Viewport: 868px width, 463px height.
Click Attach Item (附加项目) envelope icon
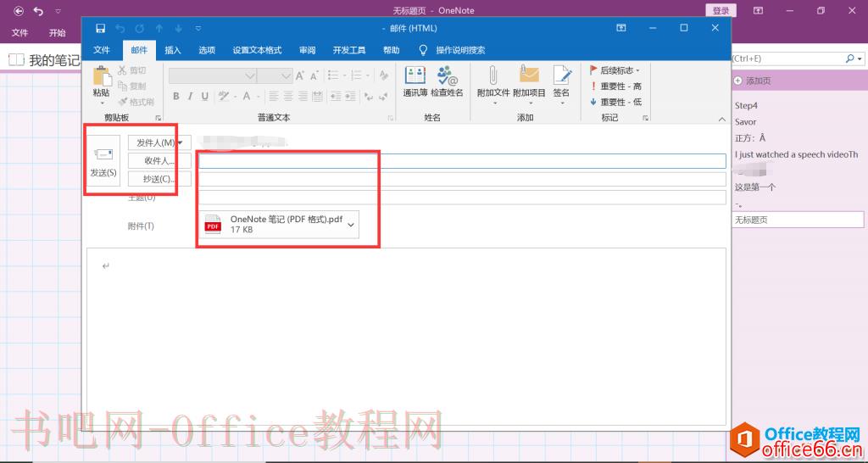point(529,75)
